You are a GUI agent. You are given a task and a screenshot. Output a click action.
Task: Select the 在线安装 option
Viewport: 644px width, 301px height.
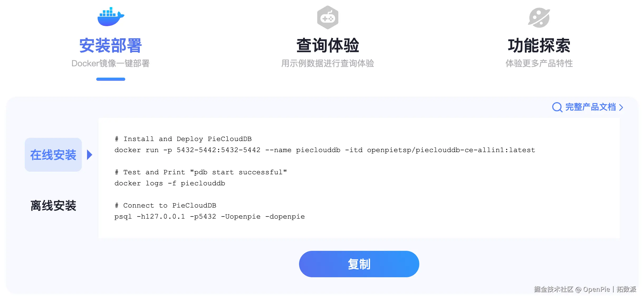(53, 155)
